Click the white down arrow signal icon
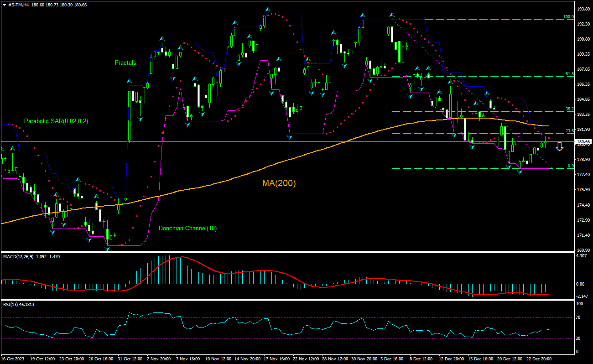Screen dimensions: 593x364 pos(560,146)
